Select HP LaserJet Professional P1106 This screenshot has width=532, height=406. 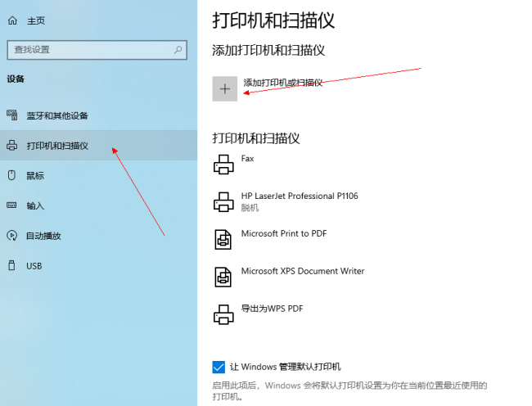(x=300, y=196)
